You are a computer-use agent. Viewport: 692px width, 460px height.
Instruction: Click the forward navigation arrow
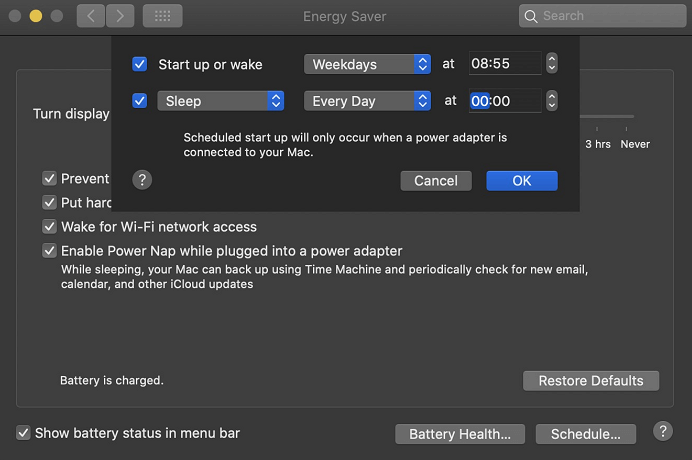(120, 16)
